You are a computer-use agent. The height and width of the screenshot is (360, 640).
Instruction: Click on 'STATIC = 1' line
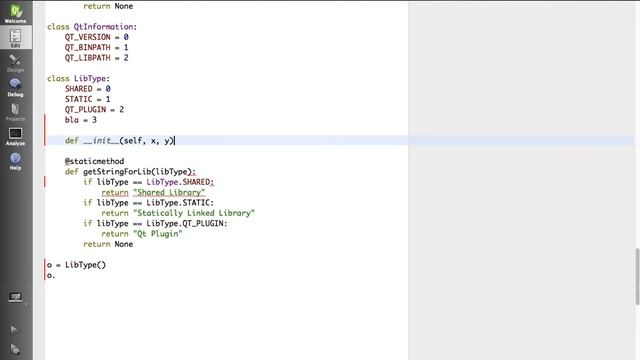coord(87,99)
